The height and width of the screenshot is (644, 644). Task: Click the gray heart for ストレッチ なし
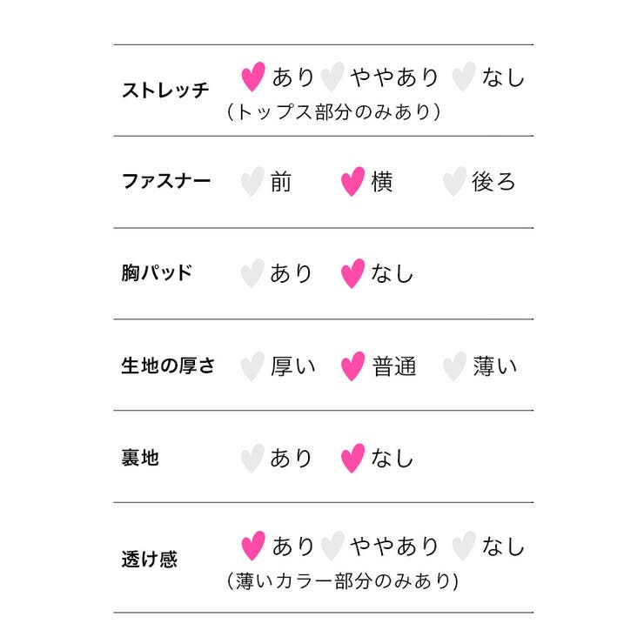click(x=464, y=77)
